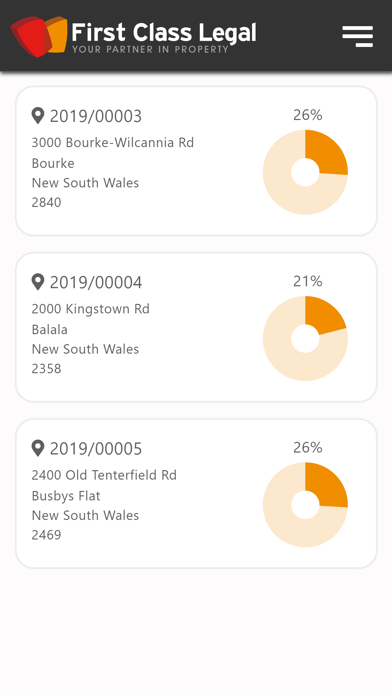Click the location pin beside 2019/00004
Screen dimensions: 392x696
tap(38, 282)
